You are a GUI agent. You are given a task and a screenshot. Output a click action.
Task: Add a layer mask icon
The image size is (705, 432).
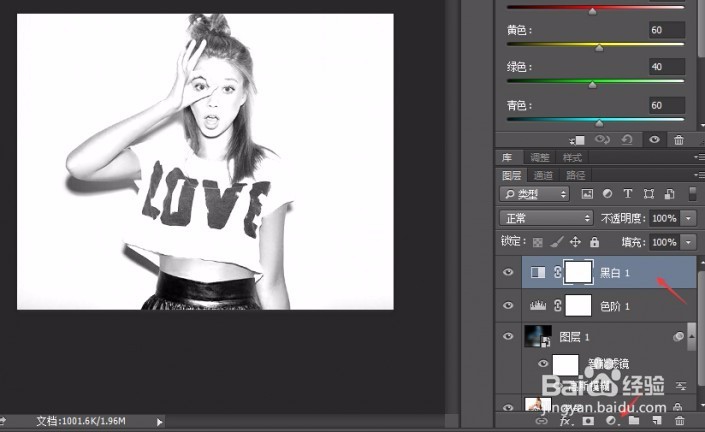coord(588,421)
